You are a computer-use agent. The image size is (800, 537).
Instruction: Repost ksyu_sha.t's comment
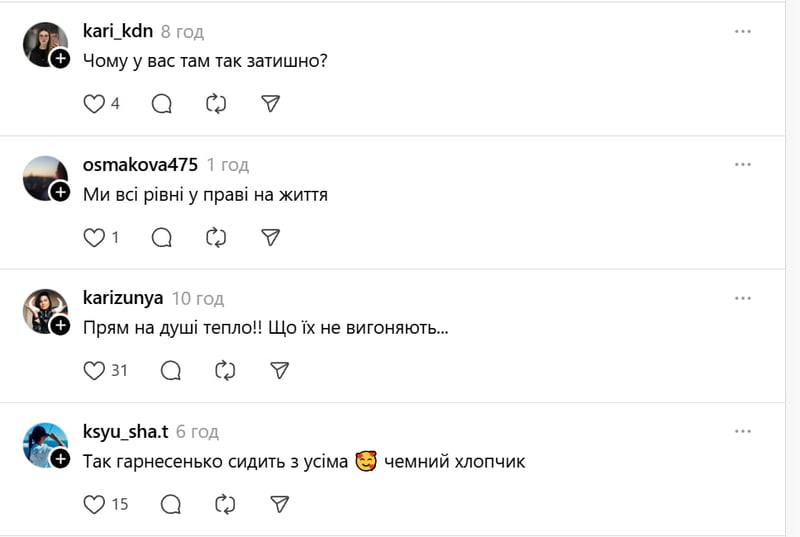pos(226,504)
